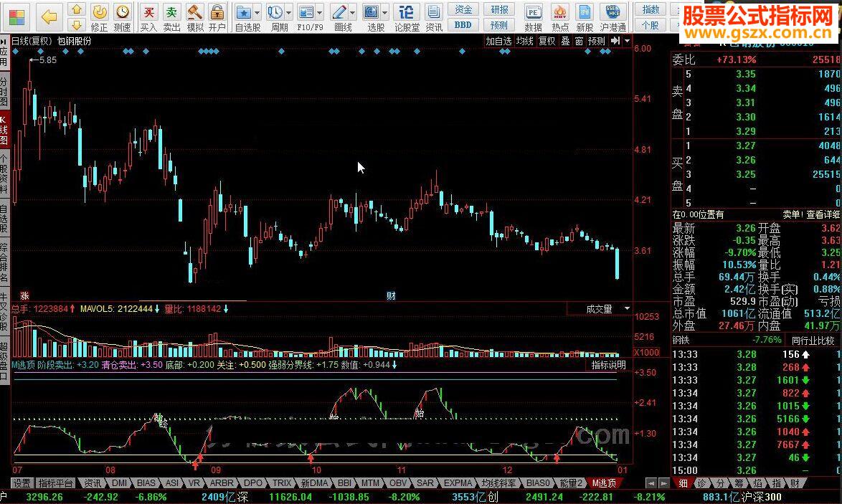Screen dimensions: 842x504
Task: Toggle the 均线 moving average display
Action: pos(525,41)
